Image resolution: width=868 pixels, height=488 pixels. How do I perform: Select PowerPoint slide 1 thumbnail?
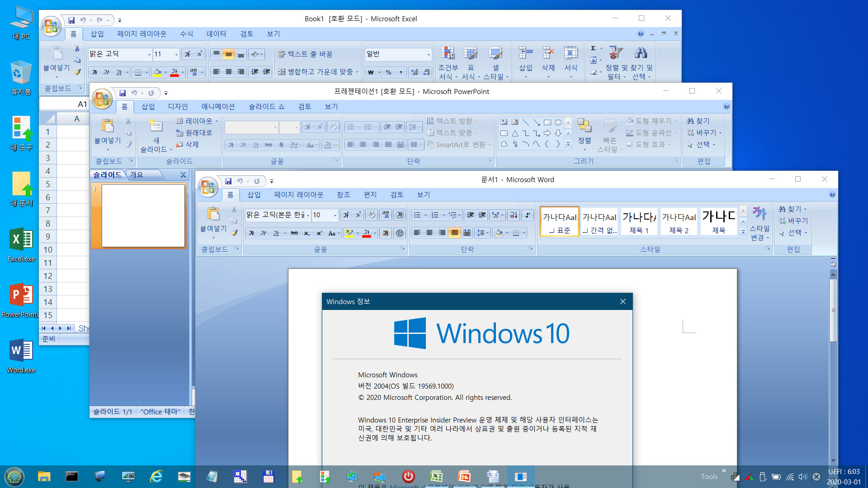(x=143, y=216)
